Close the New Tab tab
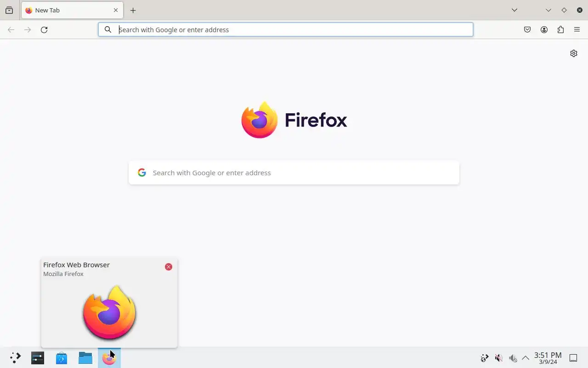This screenshot has width=588, height=368. pos(116,10)
